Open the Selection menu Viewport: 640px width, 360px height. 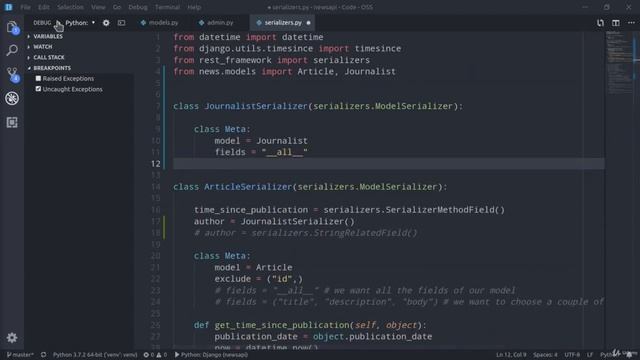(70, 7)
